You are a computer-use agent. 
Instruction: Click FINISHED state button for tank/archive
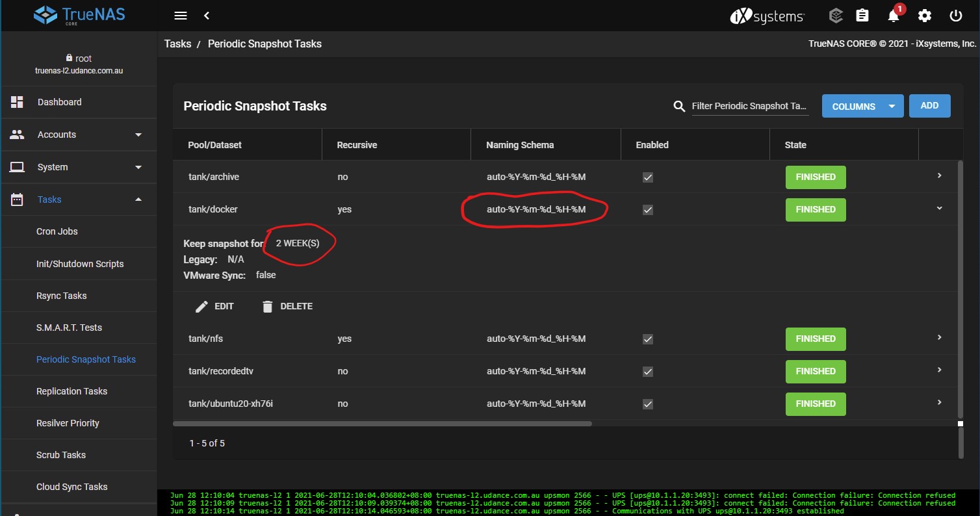click(816, 177)
